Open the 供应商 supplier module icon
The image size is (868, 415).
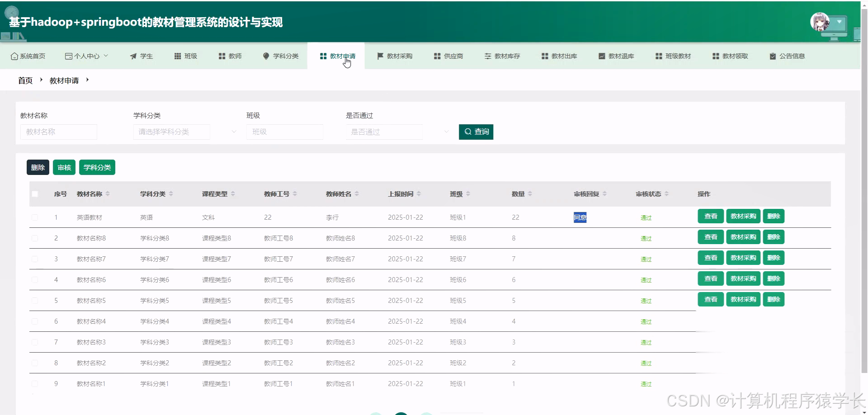437,56
